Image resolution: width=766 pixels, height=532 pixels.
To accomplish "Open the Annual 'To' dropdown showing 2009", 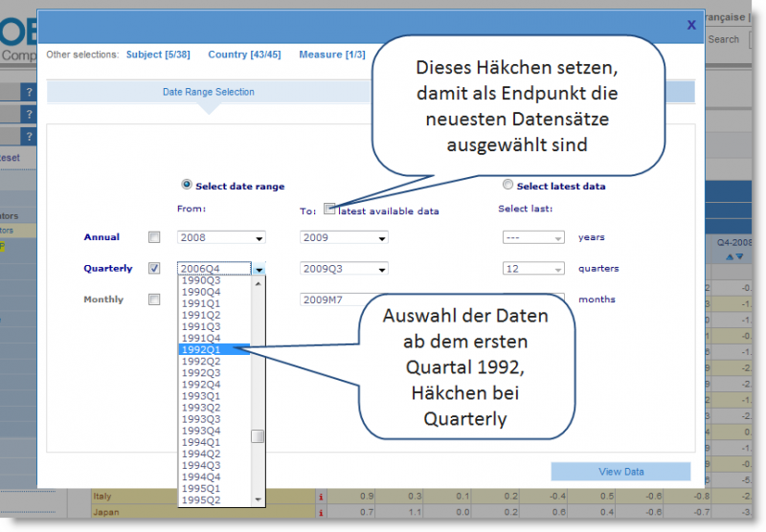I will point(344,237).
